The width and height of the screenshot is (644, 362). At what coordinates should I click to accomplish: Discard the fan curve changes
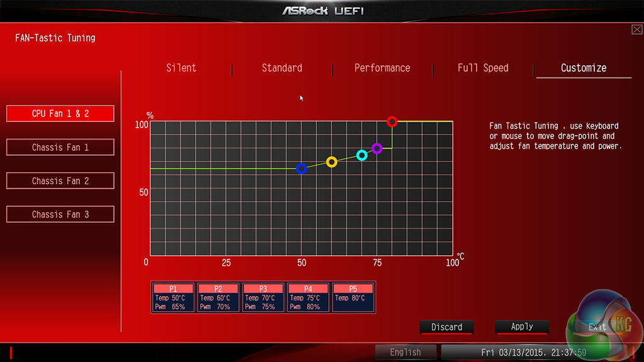[x=447, y=327]
